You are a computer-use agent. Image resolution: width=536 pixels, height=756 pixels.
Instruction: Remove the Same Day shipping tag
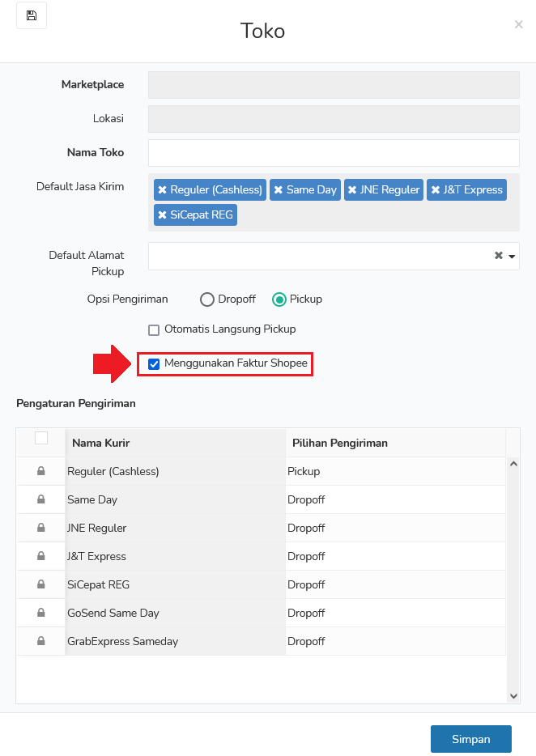[x=279, y=190]
